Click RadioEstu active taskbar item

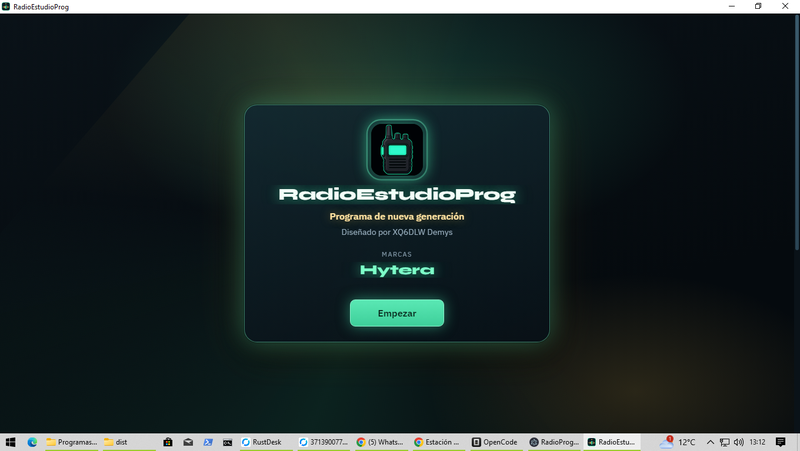pyautogui.click(x=611, y=442)
